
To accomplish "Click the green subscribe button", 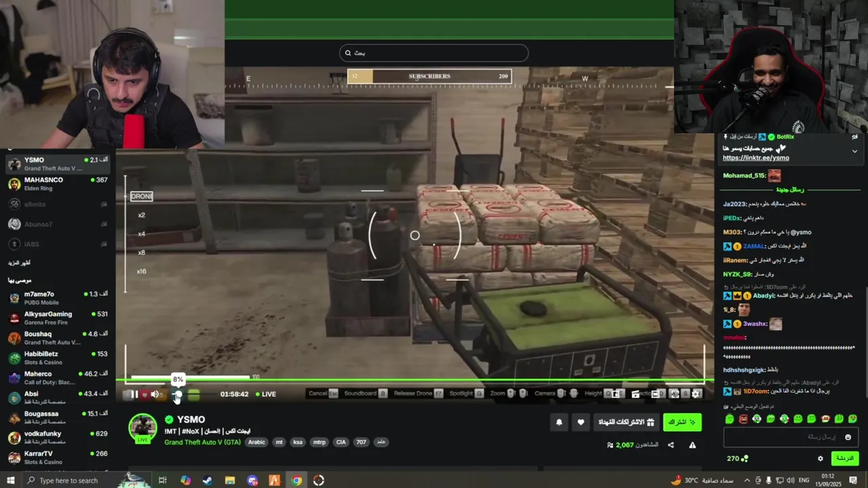I will coord(682,422).
